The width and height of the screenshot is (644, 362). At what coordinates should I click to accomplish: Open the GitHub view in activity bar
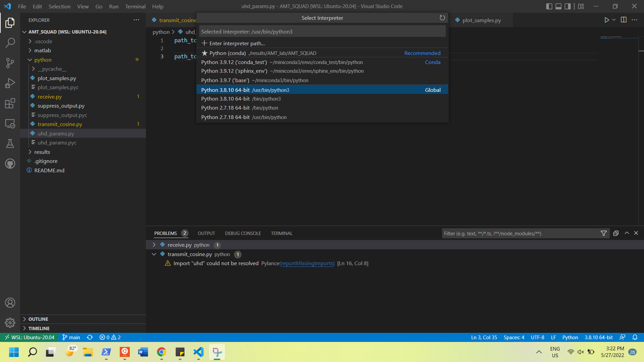coord(10,164)
